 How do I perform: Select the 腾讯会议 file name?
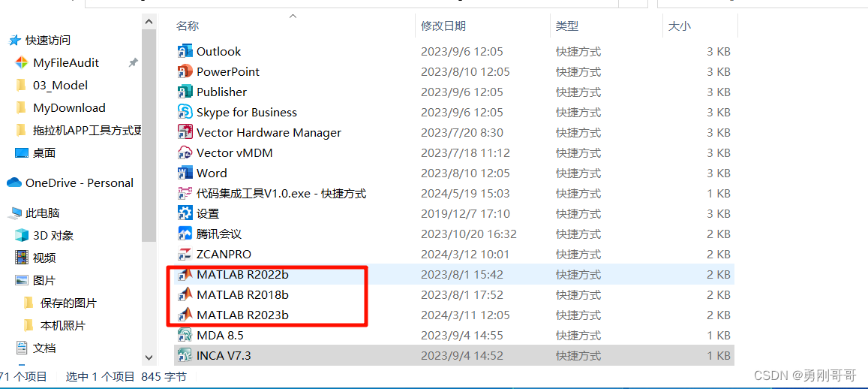(x=219, y=234)
